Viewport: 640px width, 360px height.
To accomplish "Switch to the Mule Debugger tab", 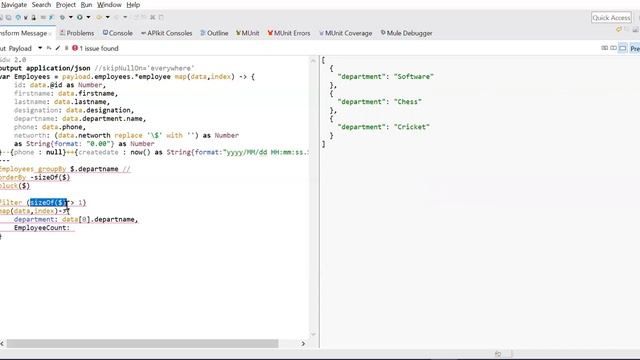I will (x=407, y=33).
